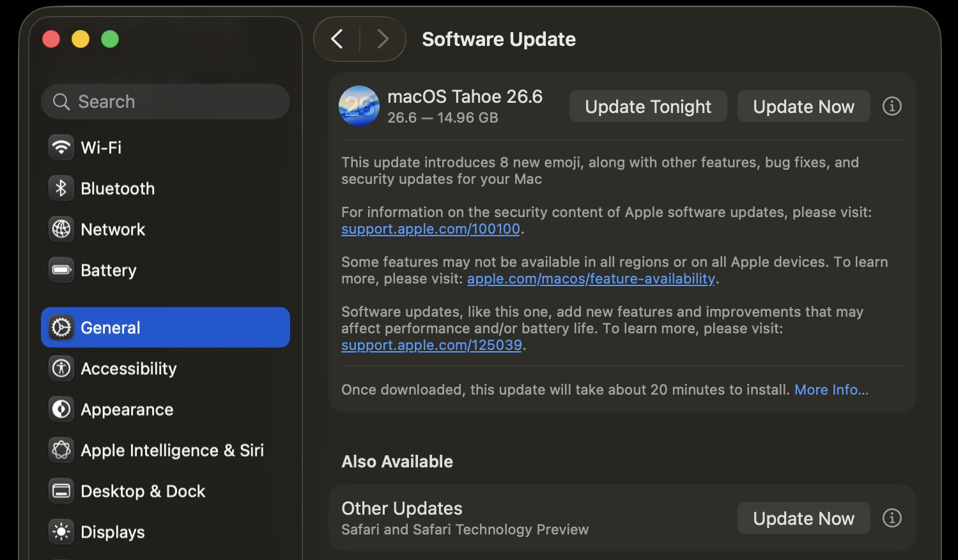This screenshot has height=560, width=958.
Task: Click the Accessibility figure icon
Action: (x=61, y=368)
